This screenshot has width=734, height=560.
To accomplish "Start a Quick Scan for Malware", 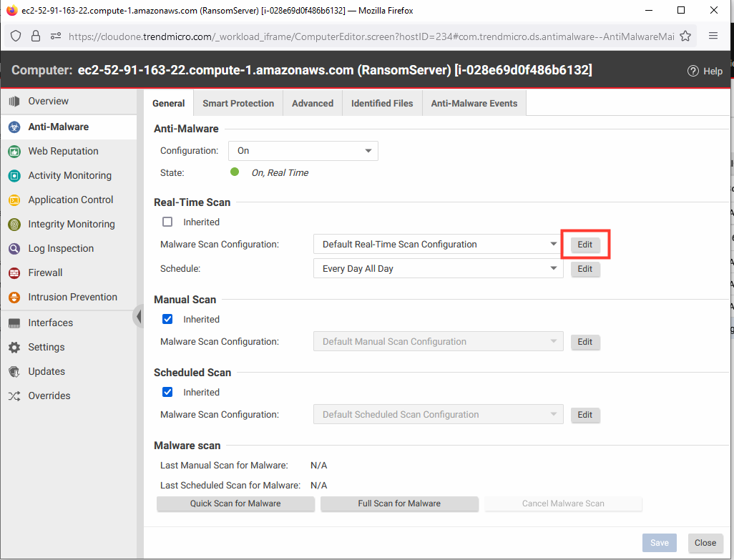I will (235, 503).
